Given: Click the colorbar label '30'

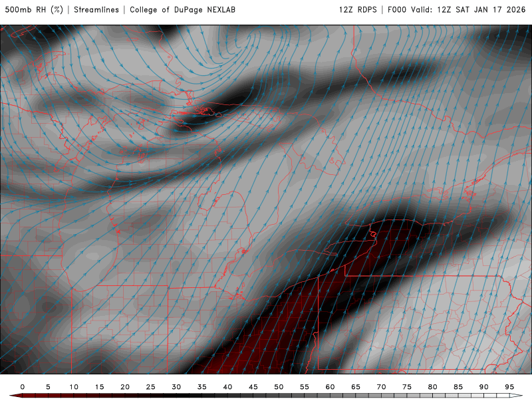Looking at the screenshot, I should coord(176,387).
